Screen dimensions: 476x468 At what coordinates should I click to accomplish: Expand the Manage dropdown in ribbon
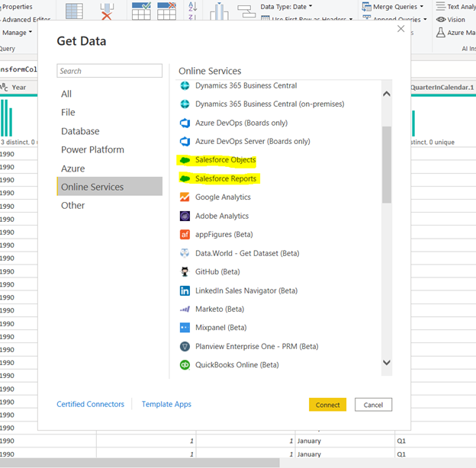(x=17, y=33)
